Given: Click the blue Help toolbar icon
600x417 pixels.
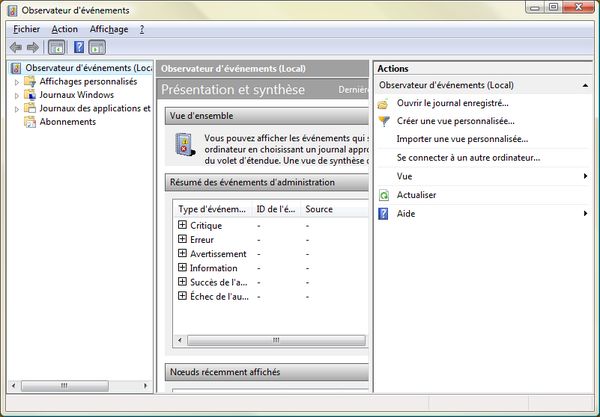Looking at the screenshot, I should pyautogui.click(x=78, y=47).
